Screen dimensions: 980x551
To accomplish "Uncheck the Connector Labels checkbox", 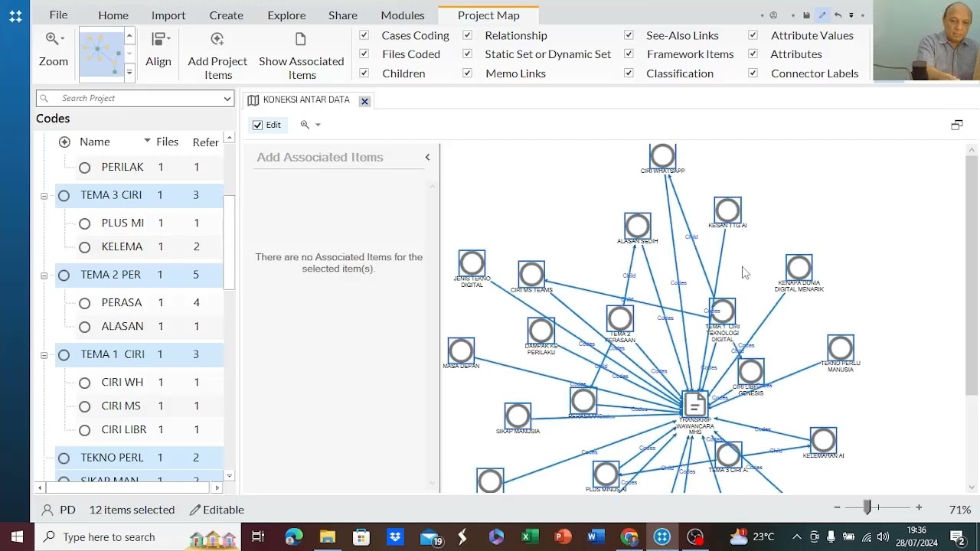I will (x=753, y=73).
